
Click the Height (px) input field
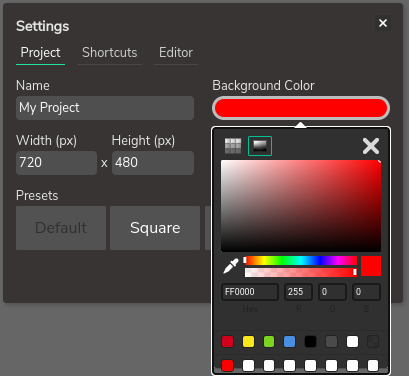point(153,163)
